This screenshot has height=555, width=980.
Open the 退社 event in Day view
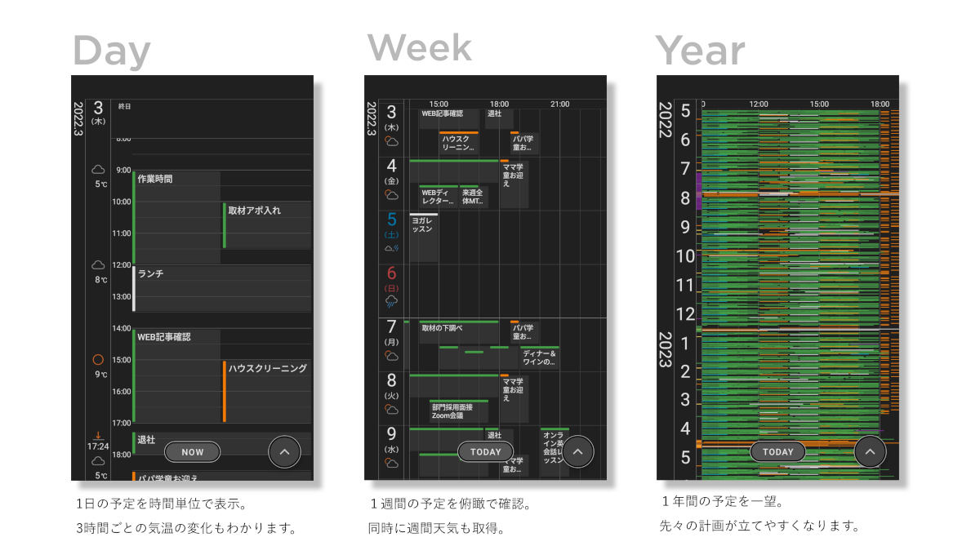click(221, 443)
